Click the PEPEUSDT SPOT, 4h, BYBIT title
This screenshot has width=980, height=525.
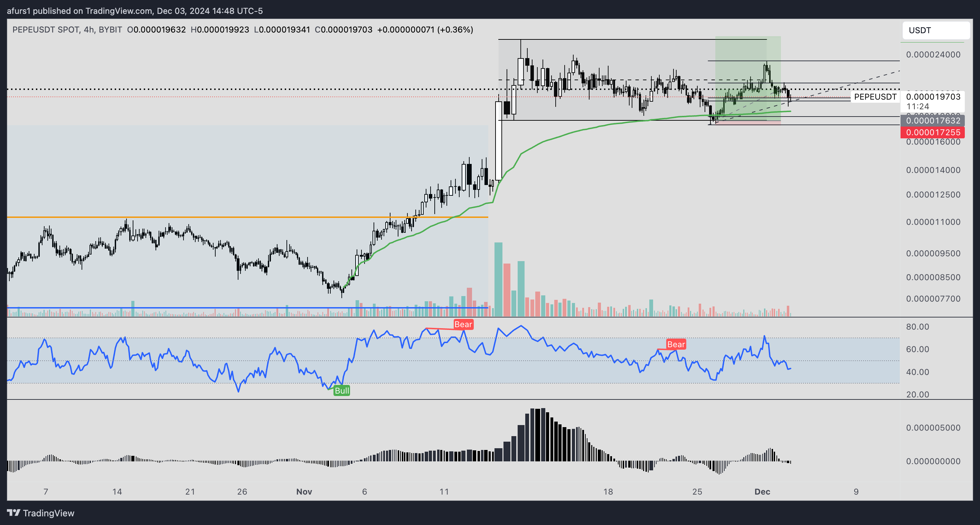67,30
